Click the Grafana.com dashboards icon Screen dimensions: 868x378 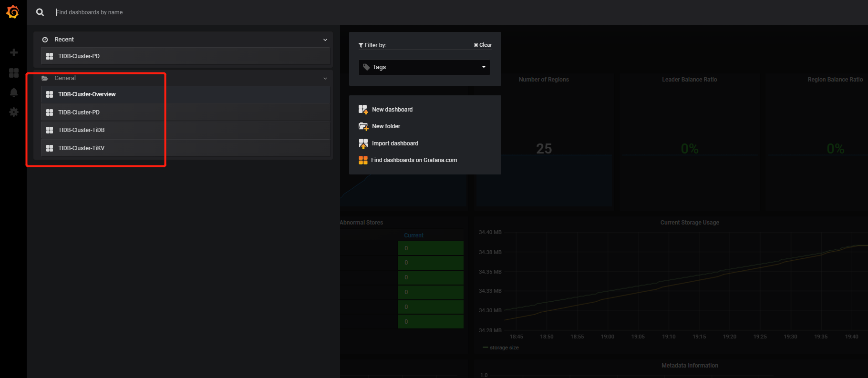pos(363,160)
